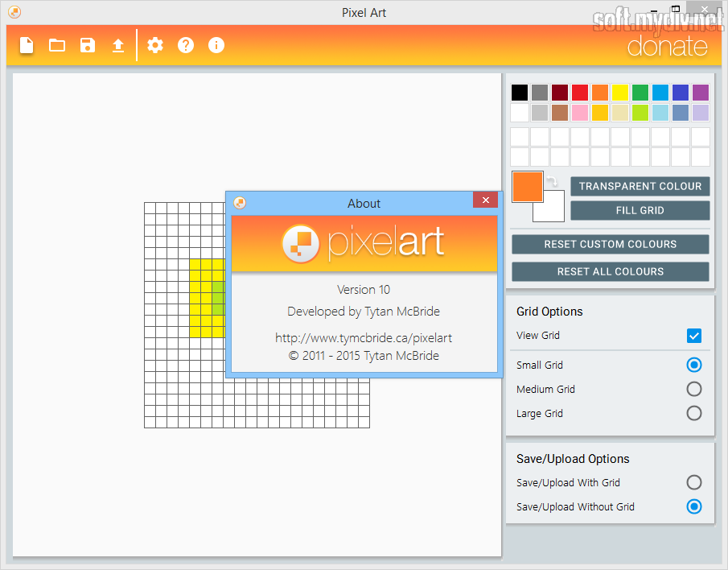Pick the red colour swatch
The height and width of the screenshot is (570, 728).
pyautogui.click(x=580, y=93)
